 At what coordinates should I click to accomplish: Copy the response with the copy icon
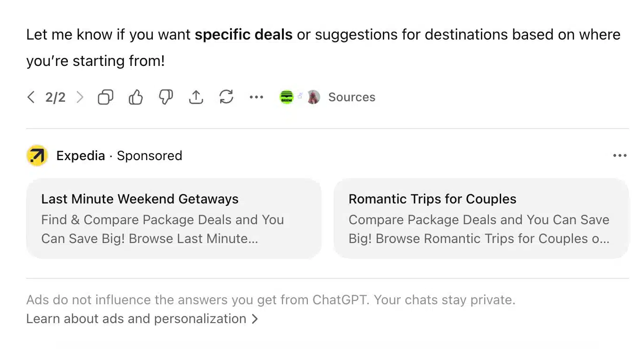click(106, 97)
